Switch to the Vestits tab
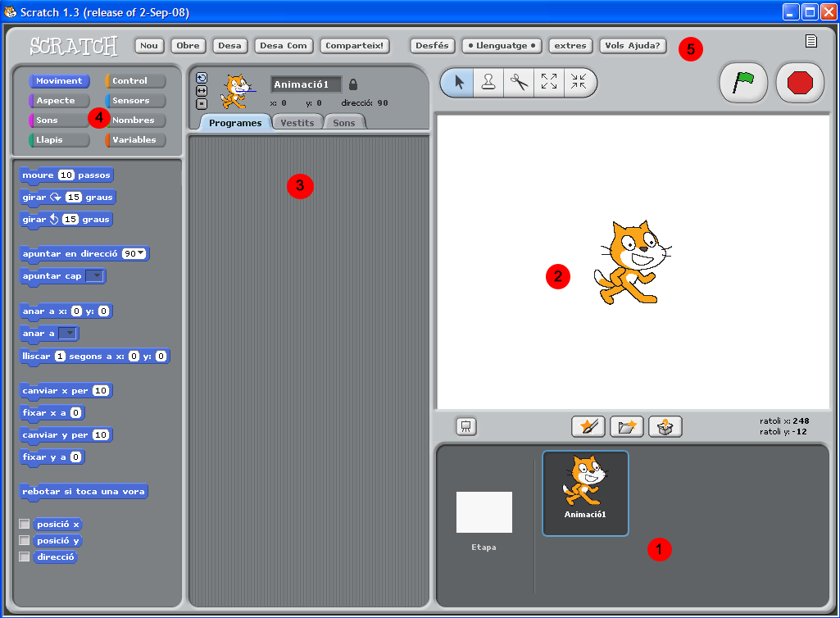The image size is (840, 618). (297, 123)
